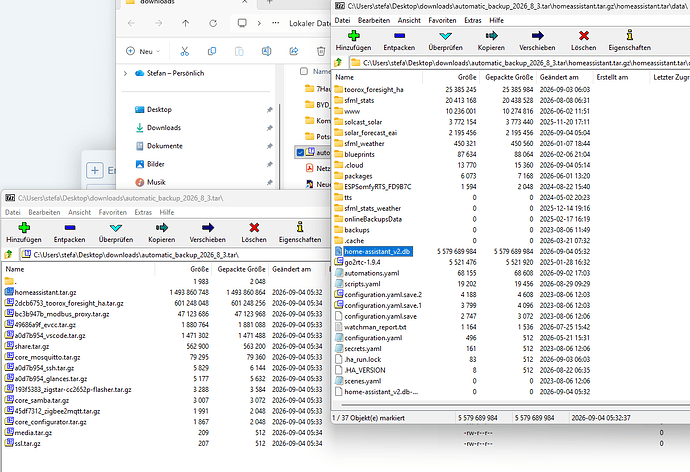The width and height of the screenshot is (690, 472).
Task: Click Löschen icon in front 7-Zip window
Action: [x=584, y=36]
